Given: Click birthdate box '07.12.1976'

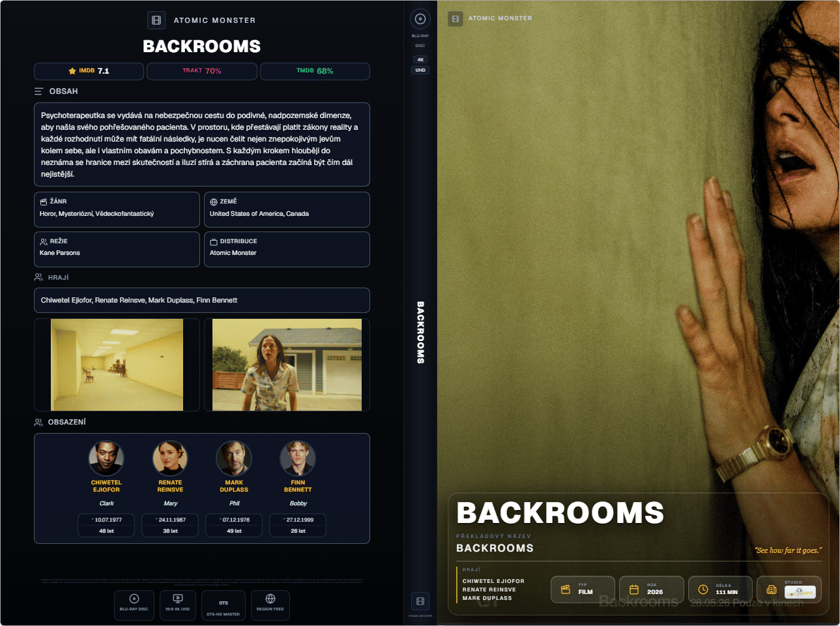Looking at the screenshot, I should (234, 525).
